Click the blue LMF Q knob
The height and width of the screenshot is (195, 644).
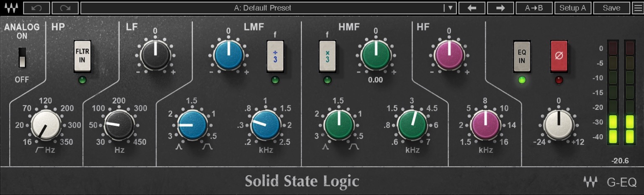[x=192, y=125]
